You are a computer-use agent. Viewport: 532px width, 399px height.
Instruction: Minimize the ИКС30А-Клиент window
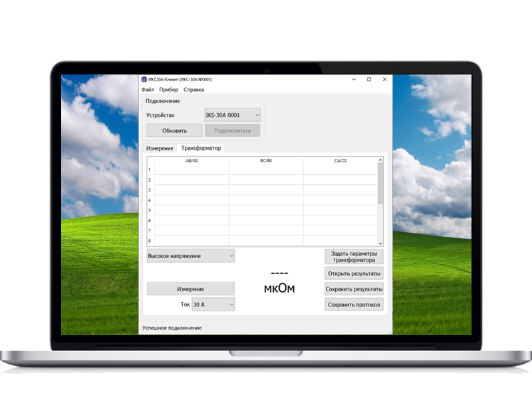354,79
